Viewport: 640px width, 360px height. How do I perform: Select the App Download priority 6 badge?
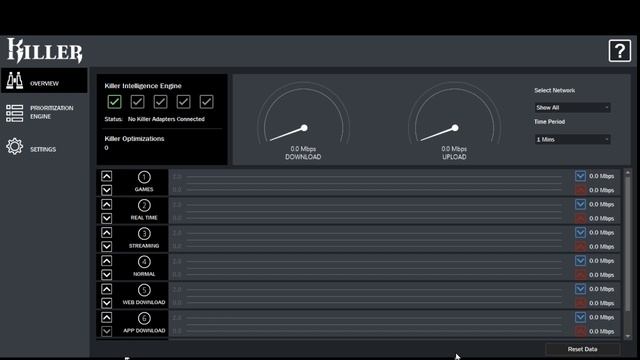(x=144, y=318)
